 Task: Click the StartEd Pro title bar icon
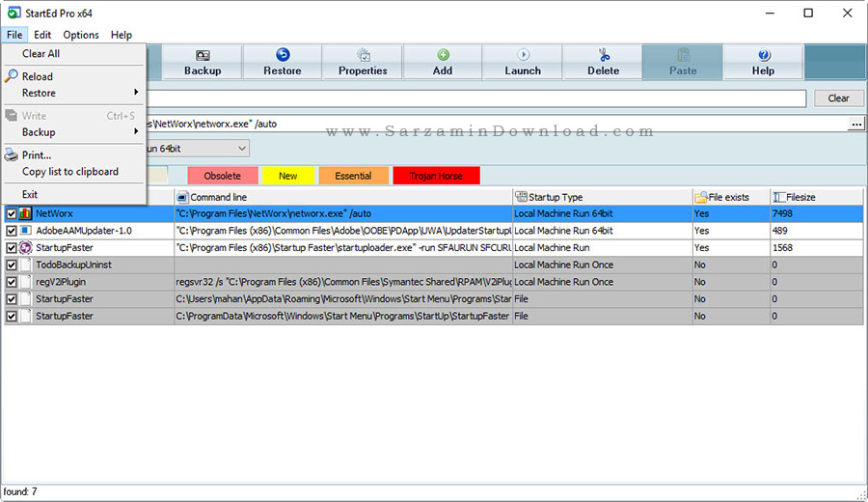point(14,13)
